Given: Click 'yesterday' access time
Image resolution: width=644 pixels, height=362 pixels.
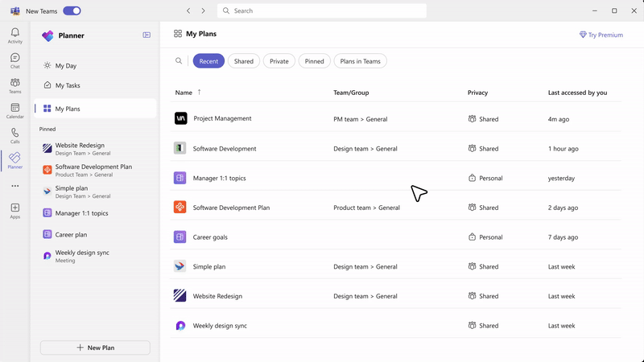Looking at the screenshot, I should pos(561,178).
